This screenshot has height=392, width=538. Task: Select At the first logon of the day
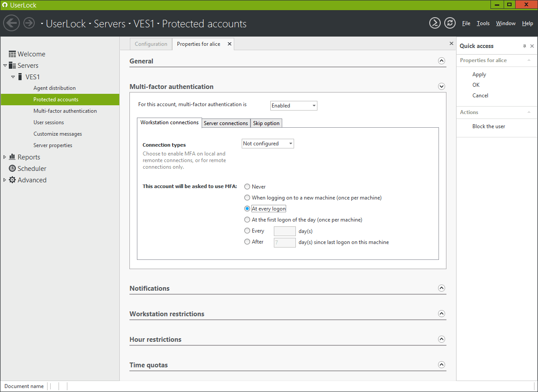point(247,219)
